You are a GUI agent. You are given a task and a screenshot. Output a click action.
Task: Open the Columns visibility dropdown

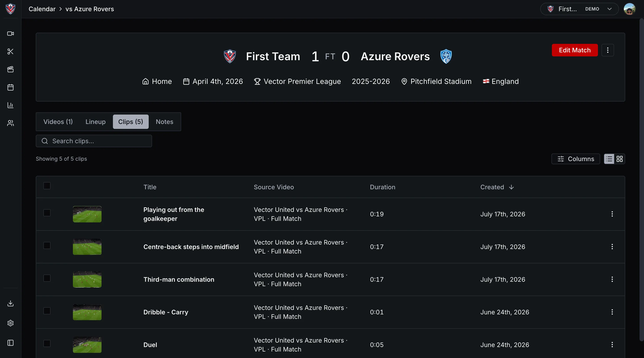576,159
